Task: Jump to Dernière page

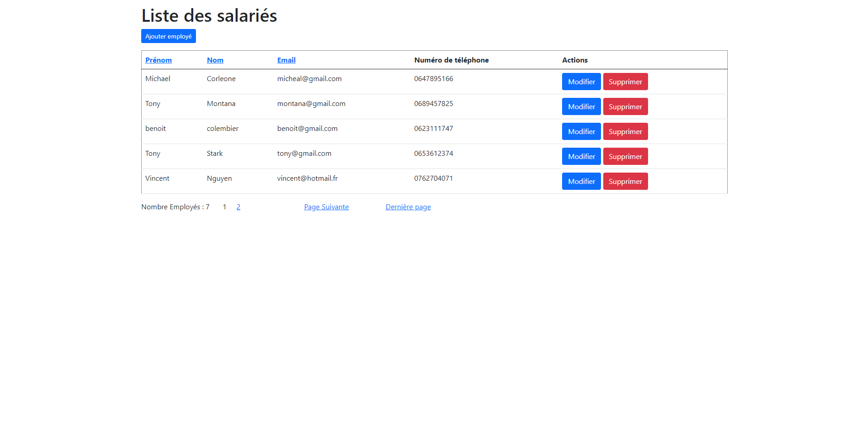Action: click(x=408, y=207)
